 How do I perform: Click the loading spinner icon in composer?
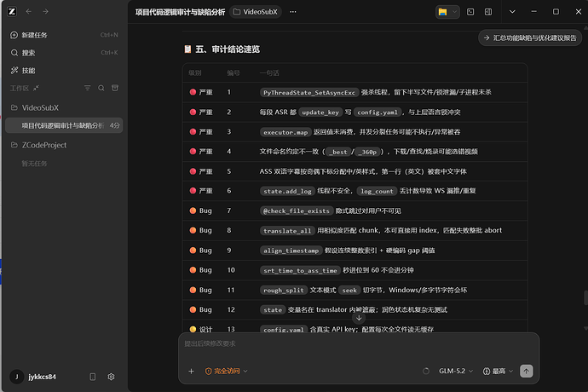tap(426, 371)
